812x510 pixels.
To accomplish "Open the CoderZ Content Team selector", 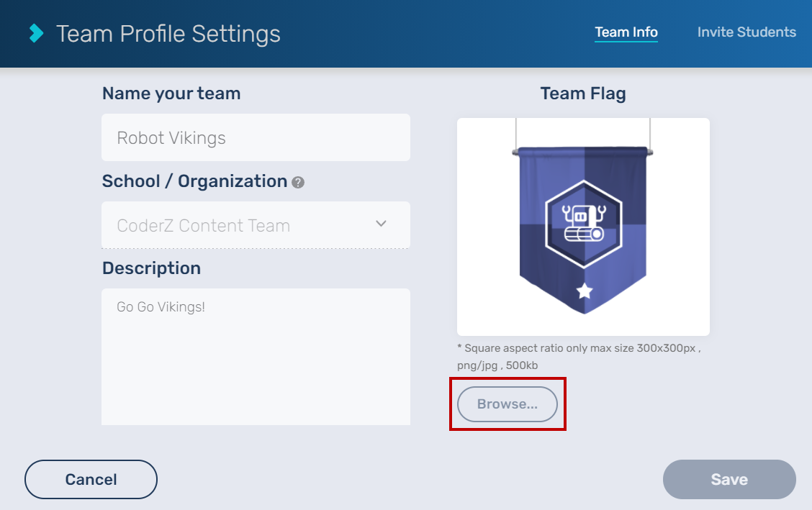I will click(256, 224).
